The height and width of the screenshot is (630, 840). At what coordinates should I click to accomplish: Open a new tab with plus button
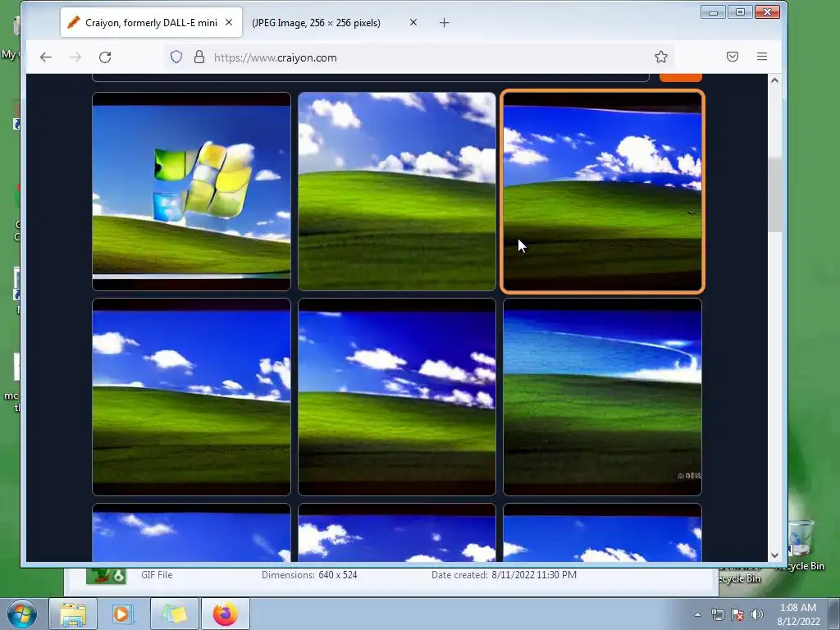[x=444, y=22]
